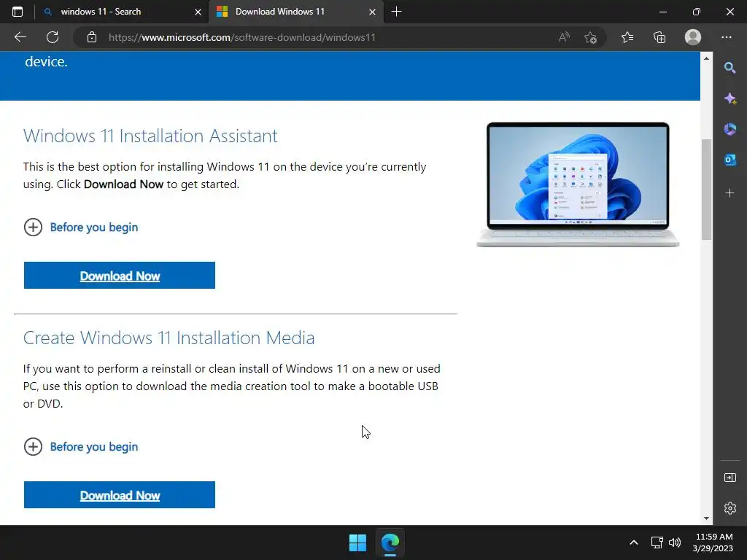Open sidebar Discover sparkle icon
Image resolution: width=747 pixels, height=560 pixels.
[729, 98]
